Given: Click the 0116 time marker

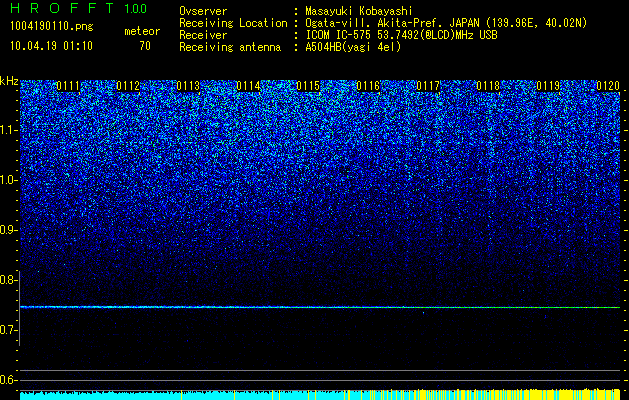Looking at the screenshot, I should [368, 86].
